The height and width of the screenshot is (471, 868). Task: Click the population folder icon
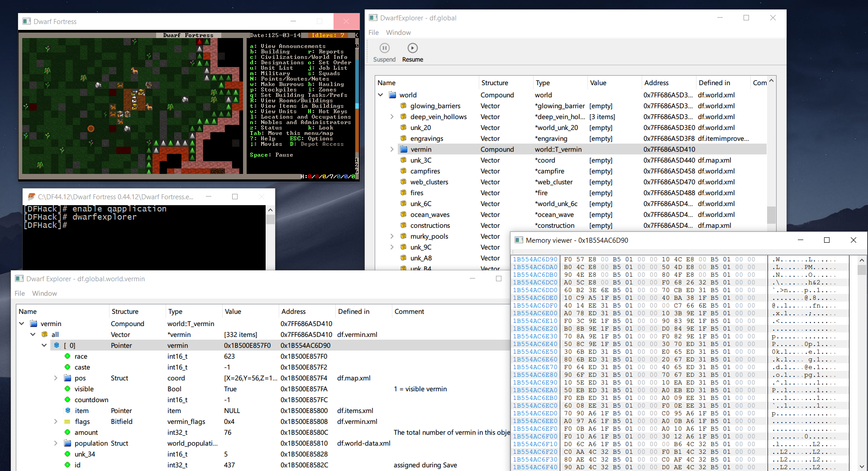(x=67, y=443)
